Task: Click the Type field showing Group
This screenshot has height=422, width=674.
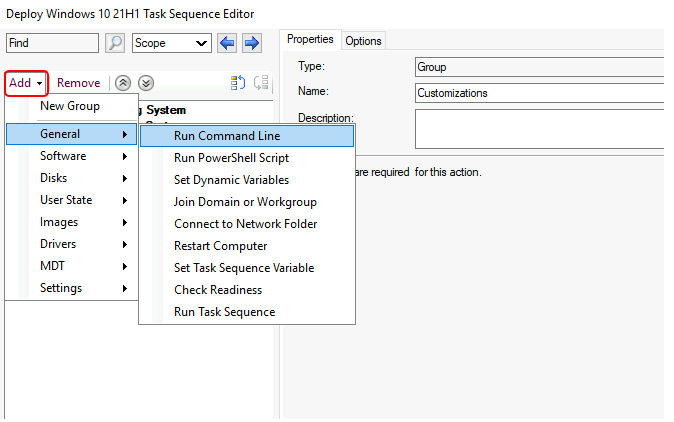Action: [x=539, y=67]
